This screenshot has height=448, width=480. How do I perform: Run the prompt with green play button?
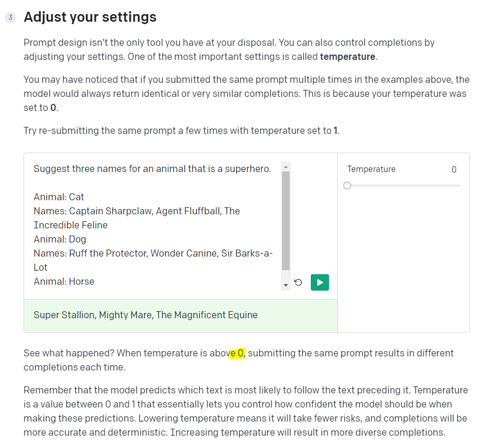tap(320, 282)
